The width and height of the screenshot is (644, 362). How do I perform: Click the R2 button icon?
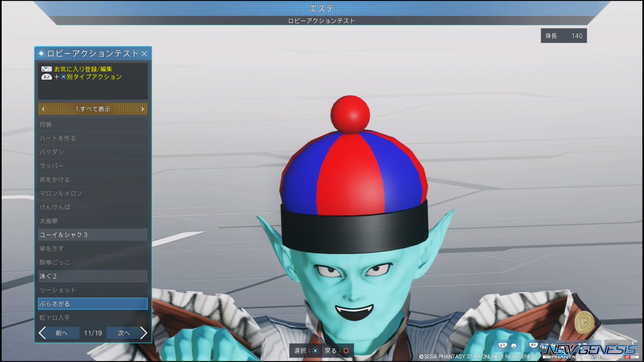pyautogui.click(x=47, y=77)
